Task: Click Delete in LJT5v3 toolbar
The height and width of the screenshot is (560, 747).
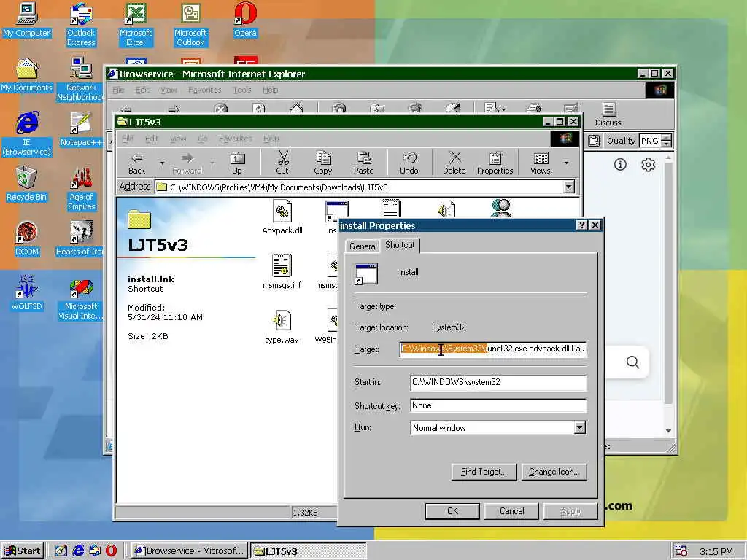Action: 454,163
